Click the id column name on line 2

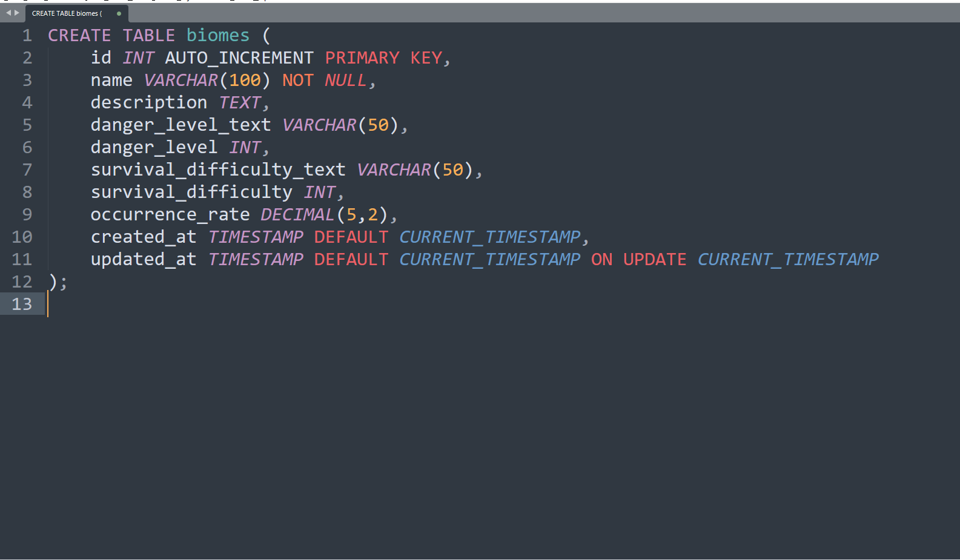click(x=101, y=58)
